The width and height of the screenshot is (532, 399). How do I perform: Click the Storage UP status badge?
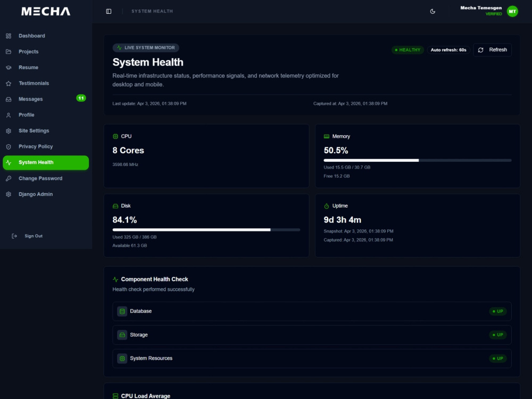(498, 335)
